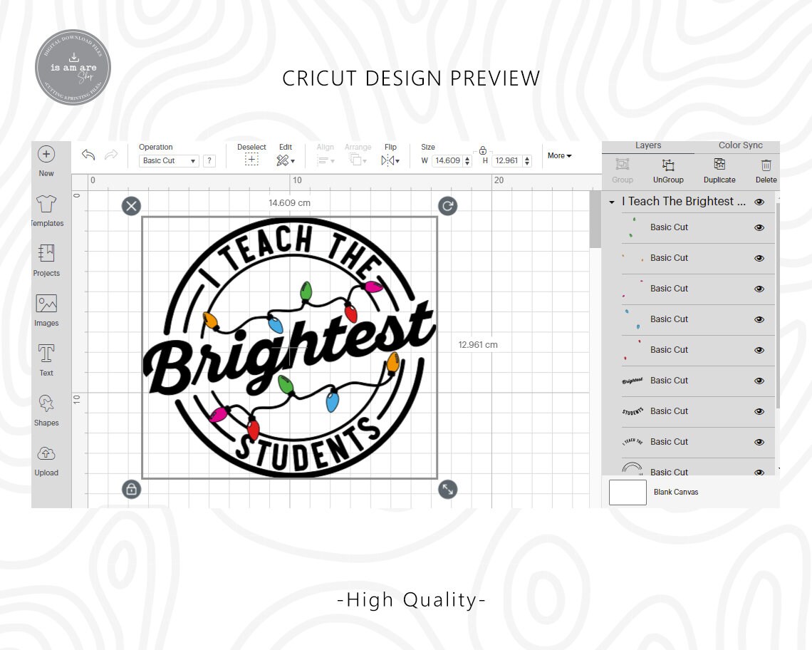
Task: Select the Layers tab
Action: click(x=647, y=145)
